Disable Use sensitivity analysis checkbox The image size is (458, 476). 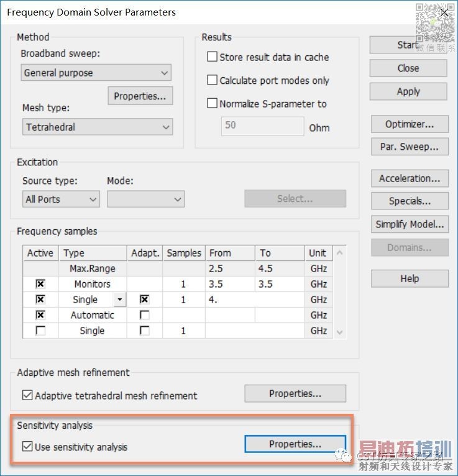(x=27, y=447)
